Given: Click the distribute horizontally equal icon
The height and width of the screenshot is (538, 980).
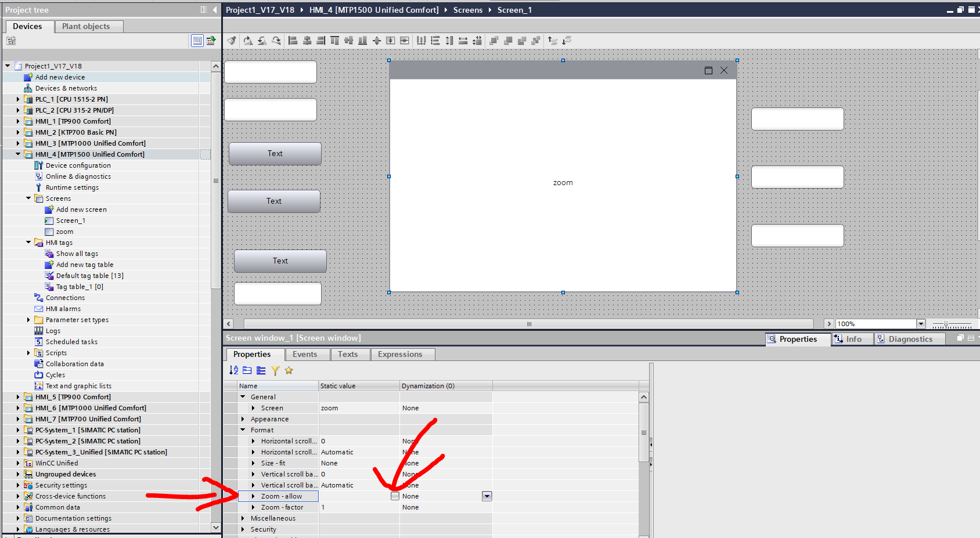Looking at the screenshot, I should [421, 41].
